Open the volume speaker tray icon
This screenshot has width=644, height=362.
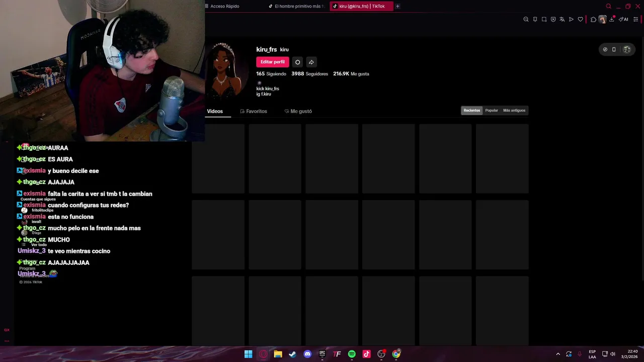[x=613, y=354]
